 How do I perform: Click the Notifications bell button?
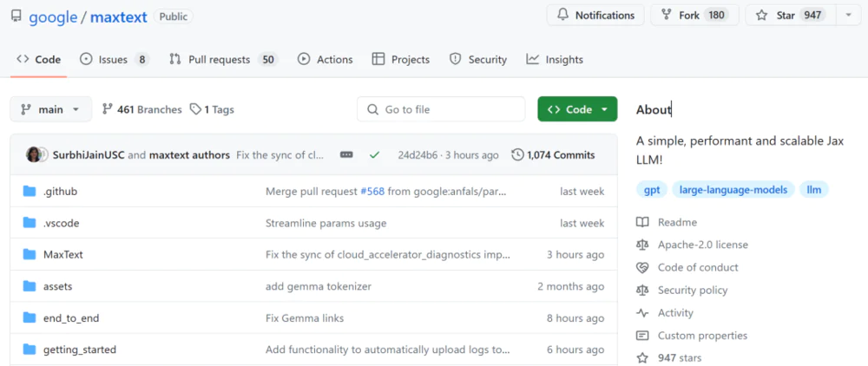click(x=595, y=15)
